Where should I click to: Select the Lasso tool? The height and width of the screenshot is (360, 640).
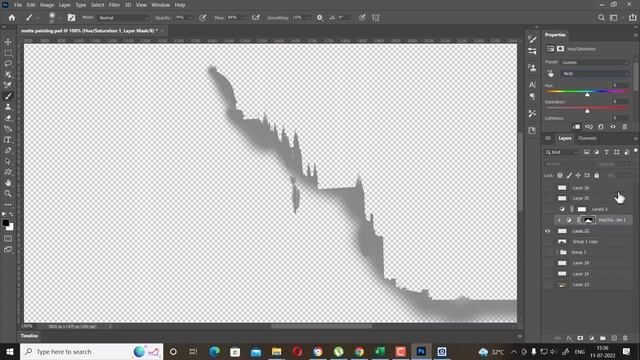point(8,64)
